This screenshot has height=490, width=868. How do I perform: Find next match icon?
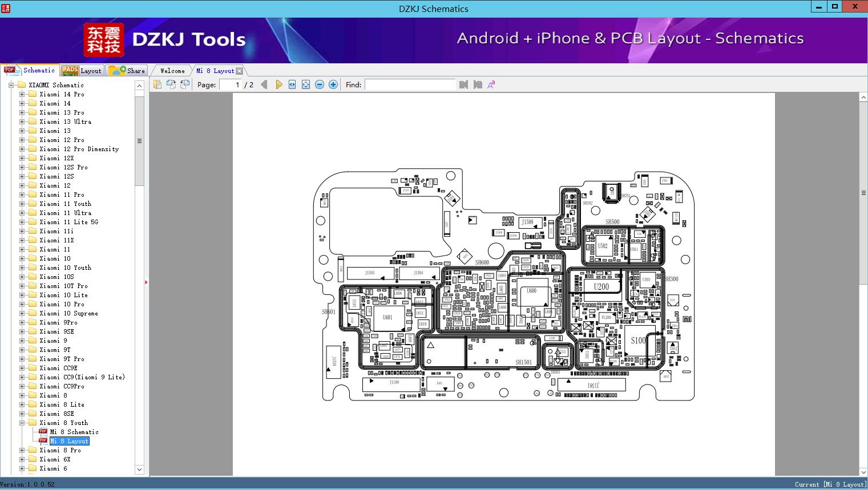pyautogui.click(x=478, y=84)
